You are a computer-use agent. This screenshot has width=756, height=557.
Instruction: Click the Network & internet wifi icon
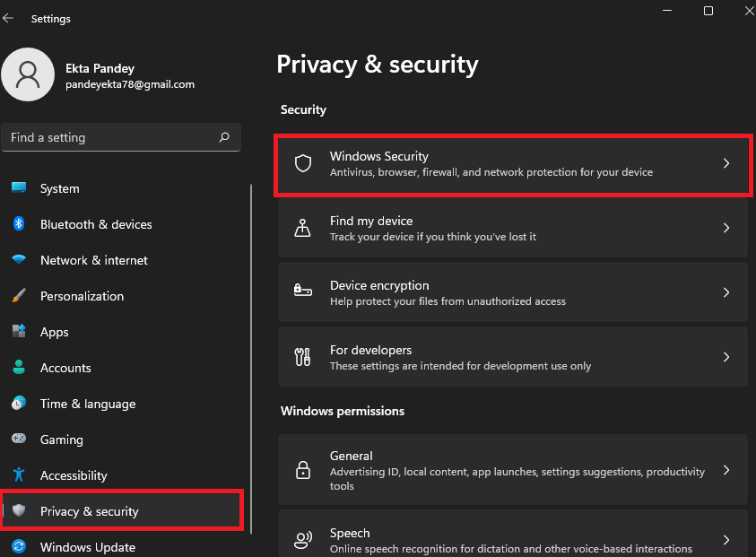click(x=19, y=260)
